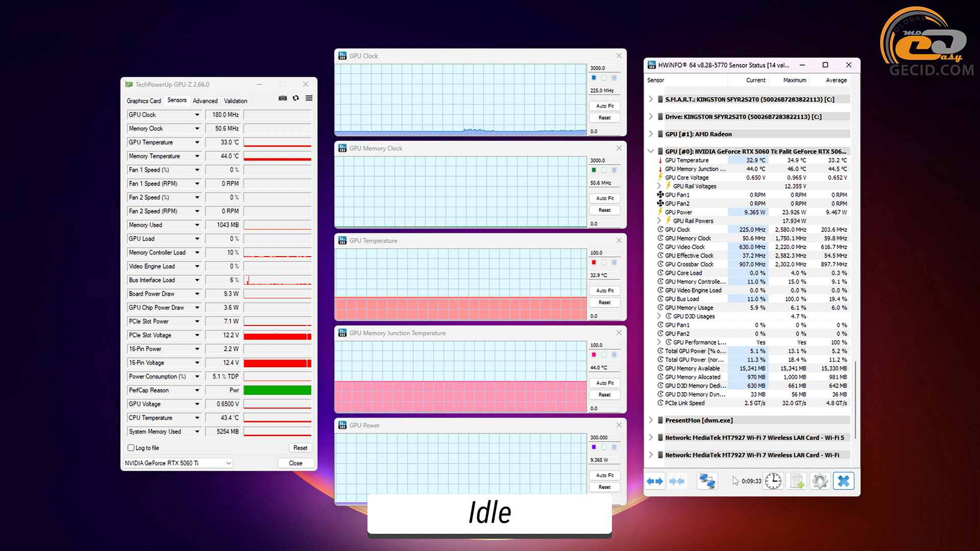Screen dimensions: 980x551
Task: Click HWiNFO expand-all blue arrows icon
Action: point(655,481)
